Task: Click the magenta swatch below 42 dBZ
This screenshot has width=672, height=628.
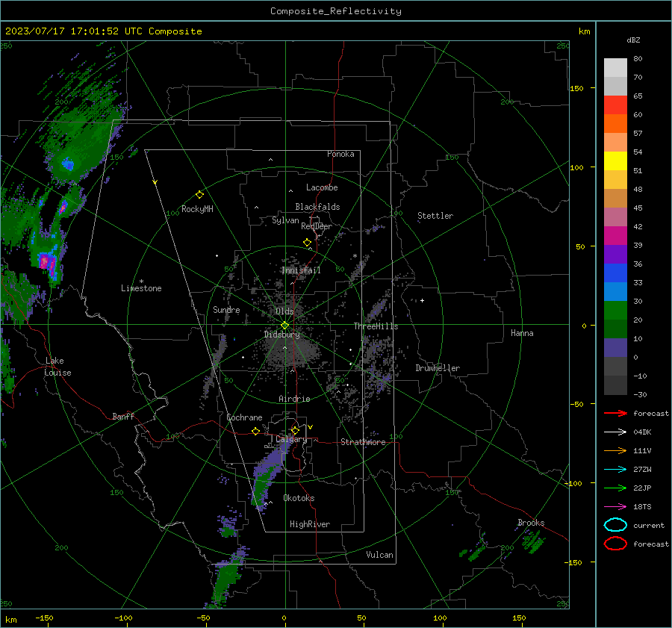Action: pos(615,235)
